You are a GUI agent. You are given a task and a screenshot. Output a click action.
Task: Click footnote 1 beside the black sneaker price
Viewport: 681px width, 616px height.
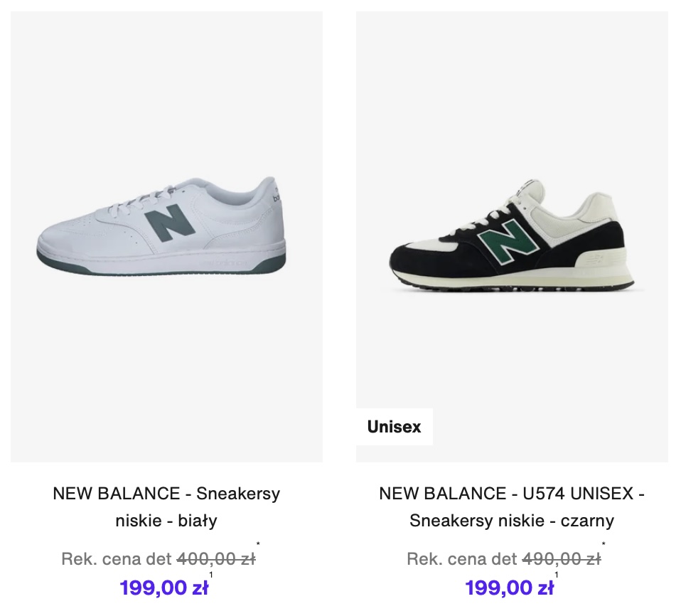click(557, 575)
